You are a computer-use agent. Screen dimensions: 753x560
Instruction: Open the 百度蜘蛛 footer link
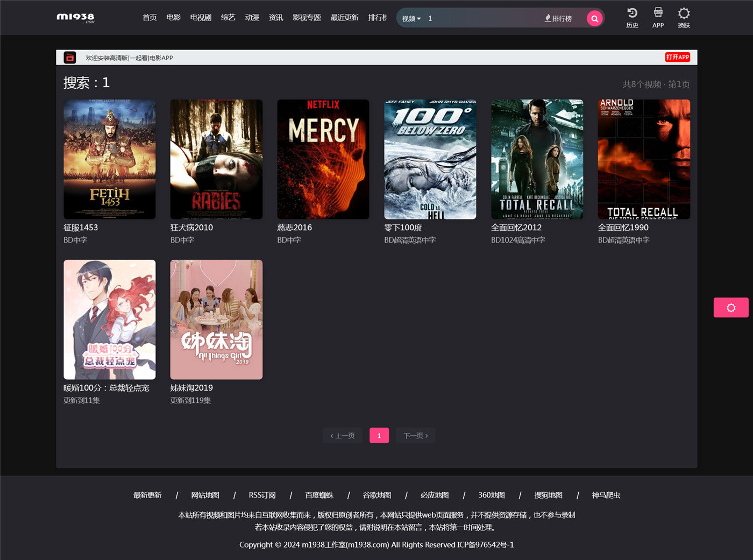[319, 495]
